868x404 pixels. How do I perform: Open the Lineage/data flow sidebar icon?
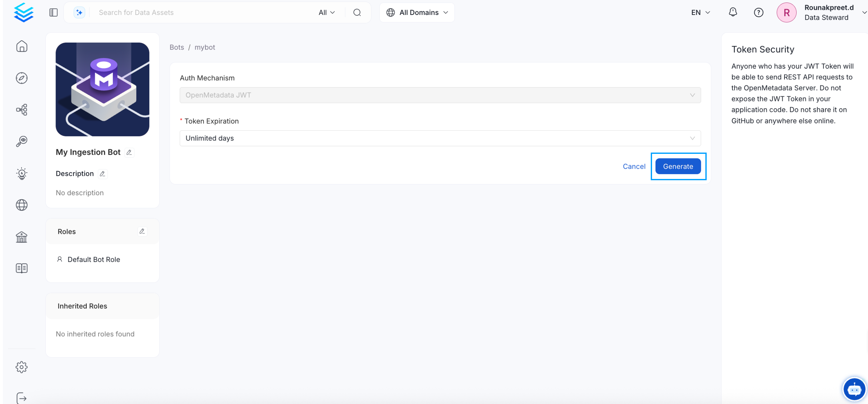pyautogui.click(x=22, y=110)
